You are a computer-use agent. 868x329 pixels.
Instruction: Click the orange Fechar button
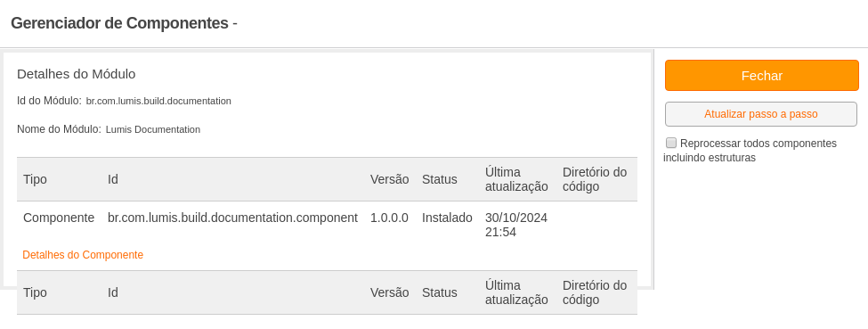[762, 76]
